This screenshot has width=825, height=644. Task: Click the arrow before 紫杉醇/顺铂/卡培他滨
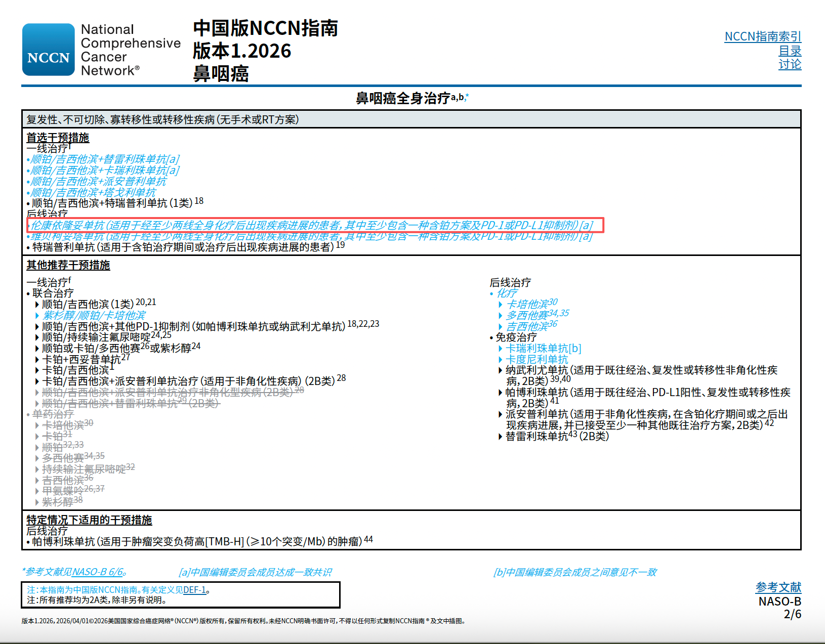pyautogui.click(x=37, y=316)
